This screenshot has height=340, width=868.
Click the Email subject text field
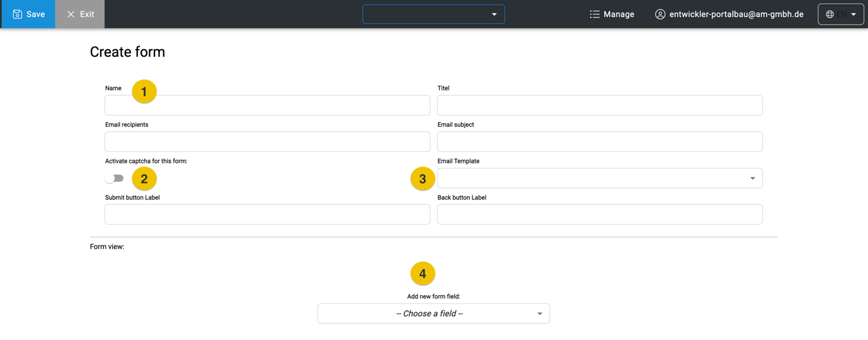pos(599,142)
